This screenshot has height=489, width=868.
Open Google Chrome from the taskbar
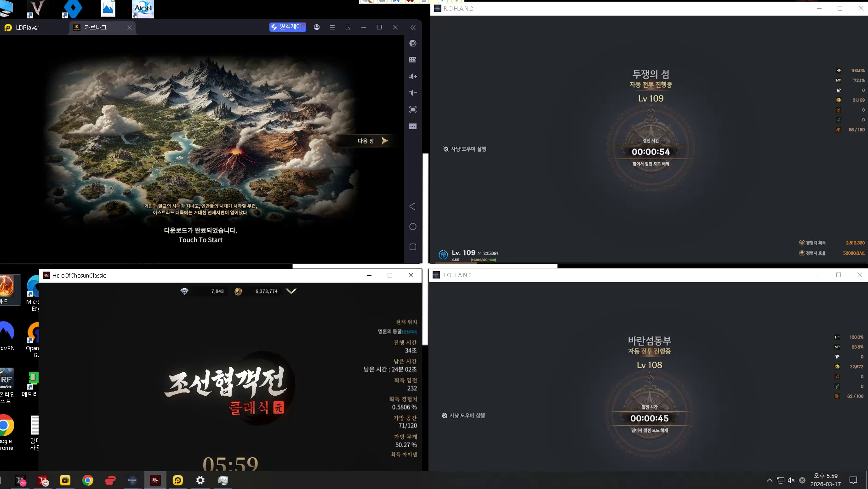pos(88,480)
